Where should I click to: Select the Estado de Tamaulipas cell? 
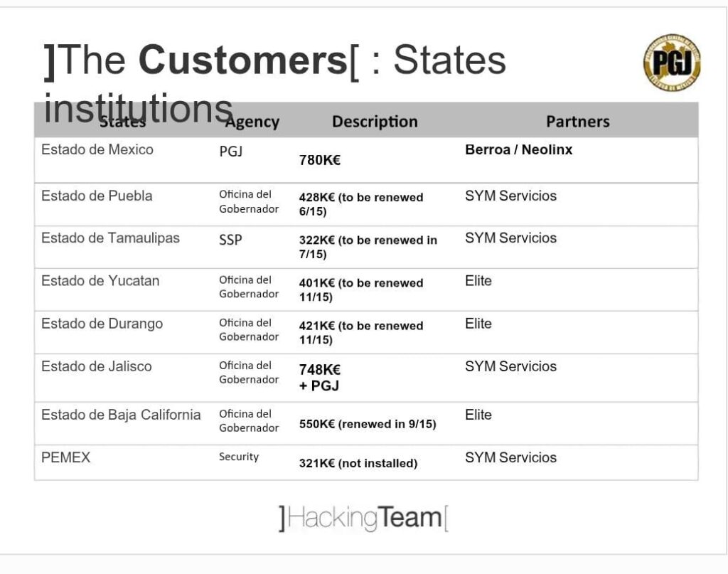pyautogui.click(x=110, y=238)
